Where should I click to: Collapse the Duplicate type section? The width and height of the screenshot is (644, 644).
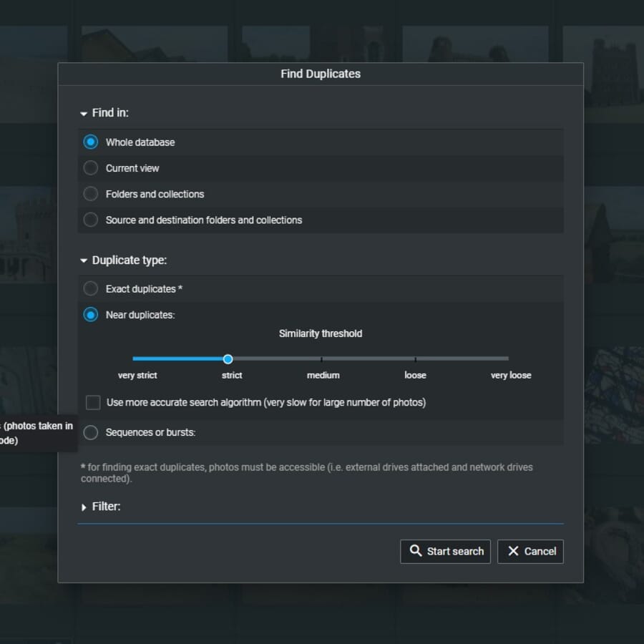point(84,260)
